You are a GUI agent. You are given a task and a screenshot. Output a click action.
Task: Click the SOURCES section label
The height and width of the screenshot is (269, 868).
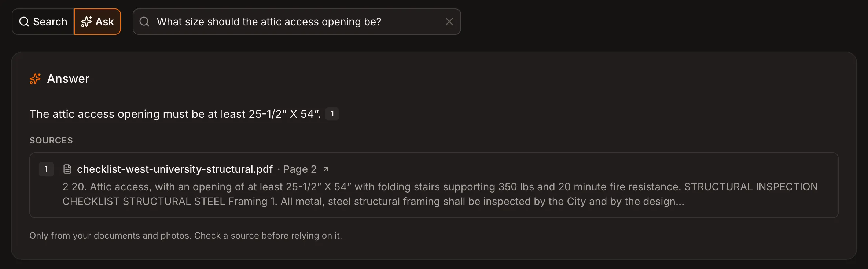(x=51, y=141)
